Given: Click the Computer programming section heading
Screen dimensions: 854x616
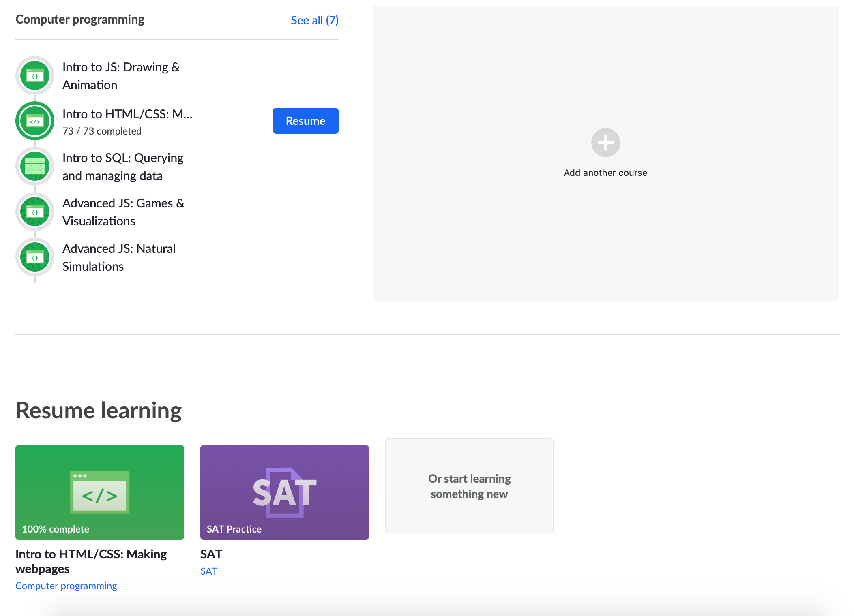Looking at the screenshot, I should click(x=80, y=19).
